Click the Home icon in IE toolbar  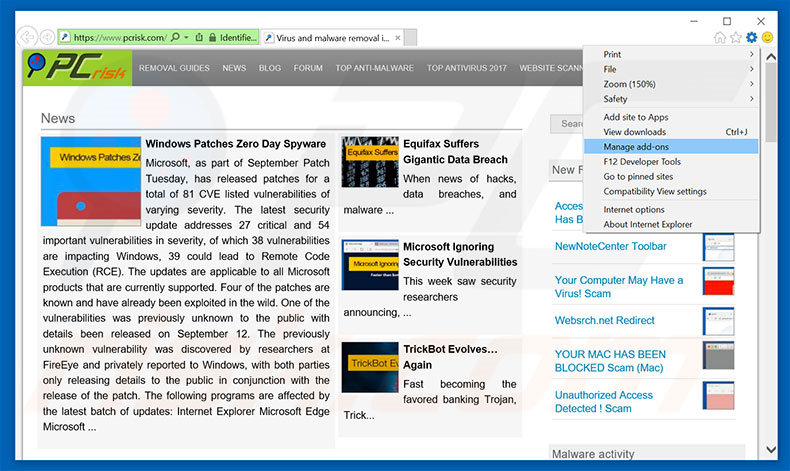[720, 37]
